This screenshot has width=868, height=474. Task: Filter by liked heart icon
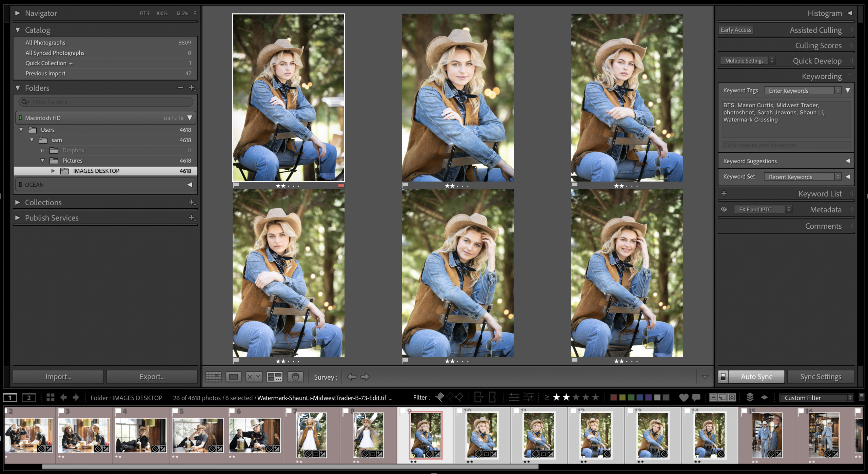(x=684, y=398)
